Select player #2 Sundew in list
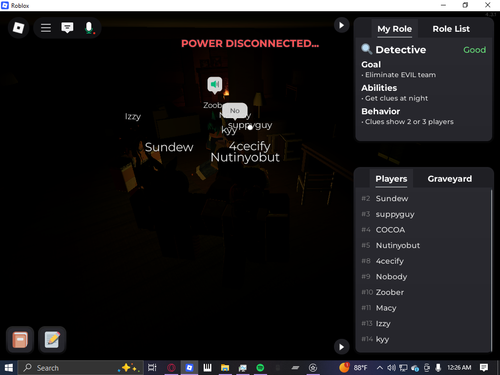500x375 pixels. pos(423,198)
